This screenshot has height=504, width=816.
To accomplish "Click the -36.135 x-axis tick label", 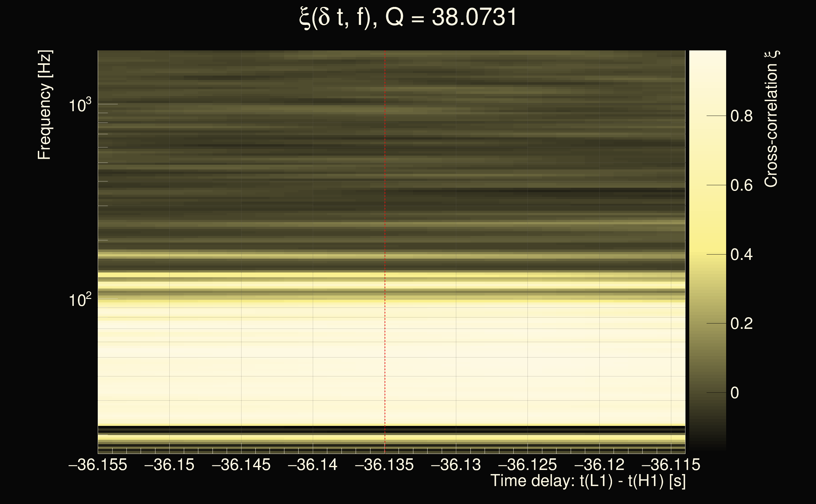I will pyautogui.click(x=384, y=465).
